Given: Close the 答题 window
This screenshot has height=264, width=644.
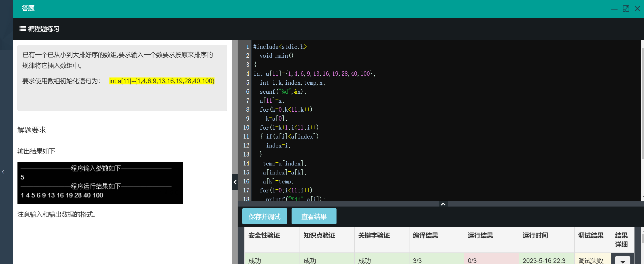Looking at the screenshot, I should [637, 9].
